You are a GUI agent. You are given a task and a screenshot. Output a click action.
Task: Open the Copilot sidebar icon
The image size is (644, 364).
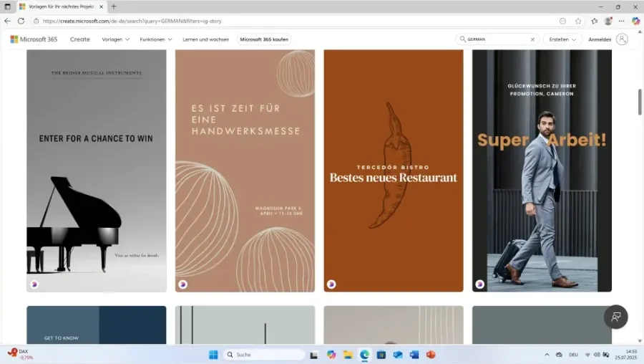click(635, 21)
